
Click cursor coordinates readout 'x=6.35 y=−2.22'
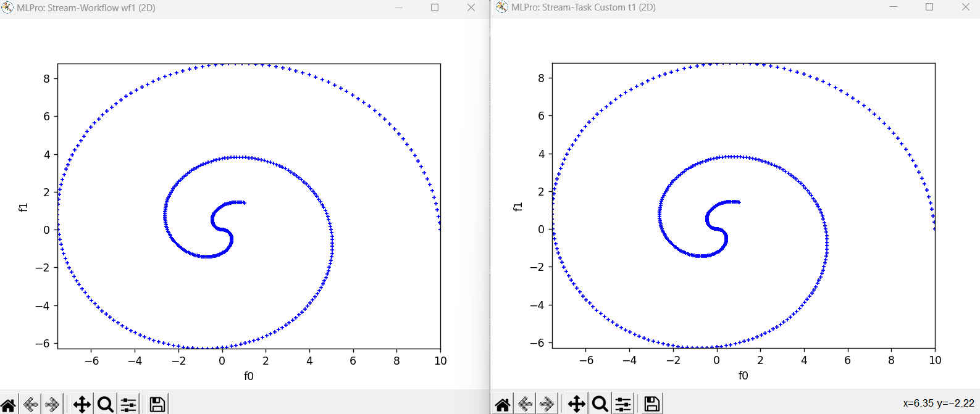coord(939,404)
